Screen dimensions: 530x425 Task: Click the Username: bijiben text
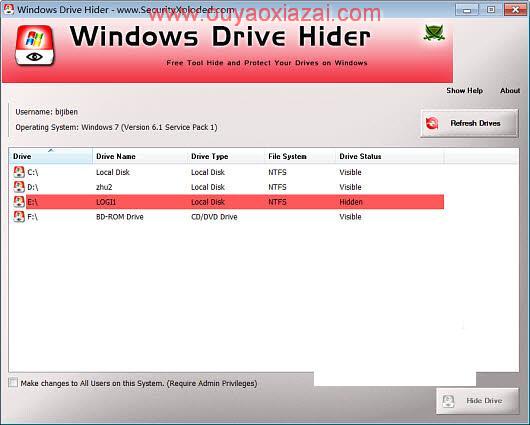pos(47,112)
